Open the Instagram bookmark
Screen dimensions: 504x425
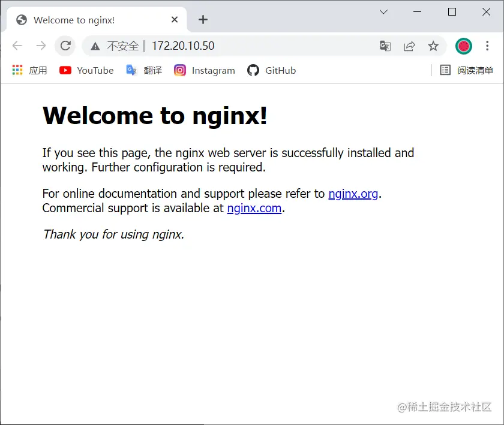pos(205,70)
